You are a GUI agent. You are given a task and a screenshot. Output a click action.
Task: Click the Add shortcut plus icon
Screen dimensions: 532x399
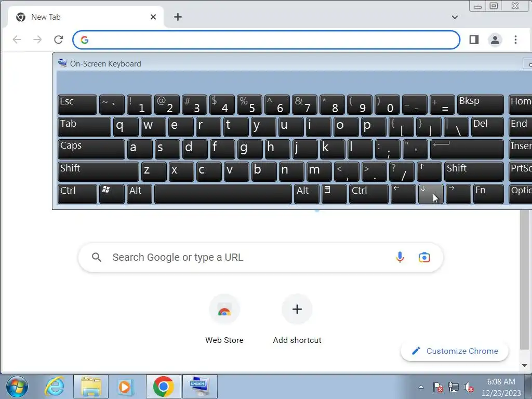click(x=297, y=309)
